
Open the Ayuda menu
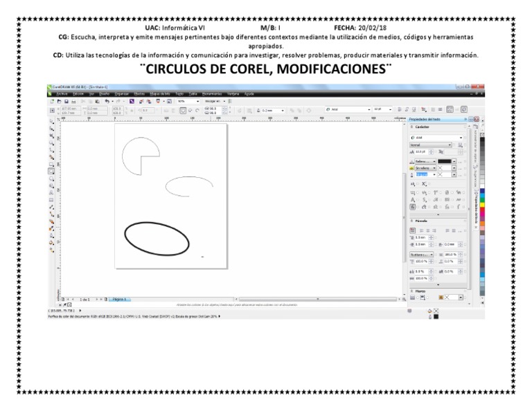(x=249, y=94)
